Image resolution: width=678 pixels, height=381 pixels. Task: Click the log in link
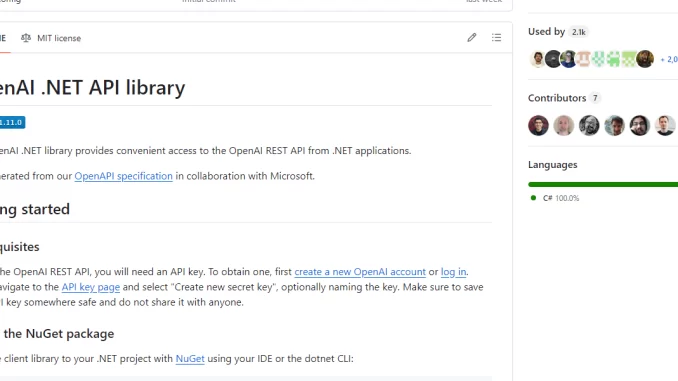coord(454,272)
